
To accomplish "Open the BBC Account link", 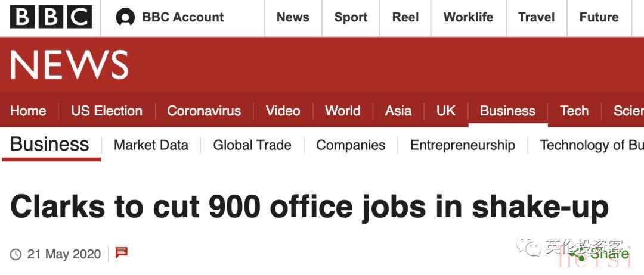I will pos(182,17).
